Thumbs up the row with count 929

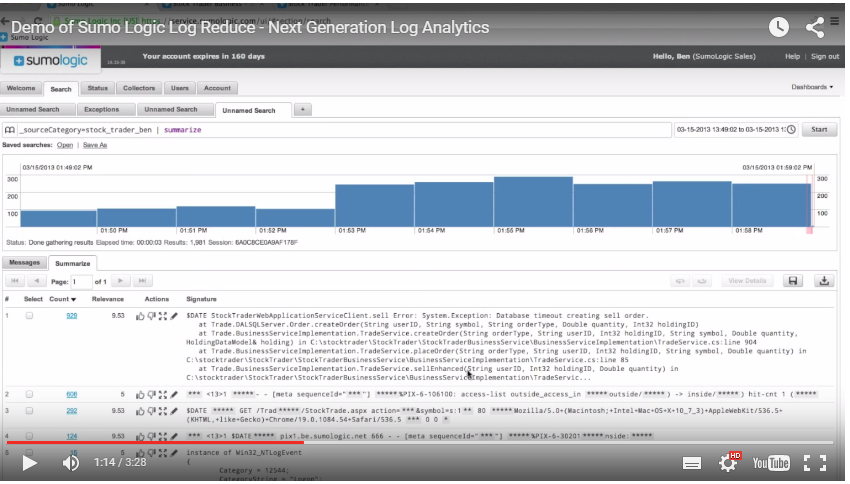pos(140,316)
